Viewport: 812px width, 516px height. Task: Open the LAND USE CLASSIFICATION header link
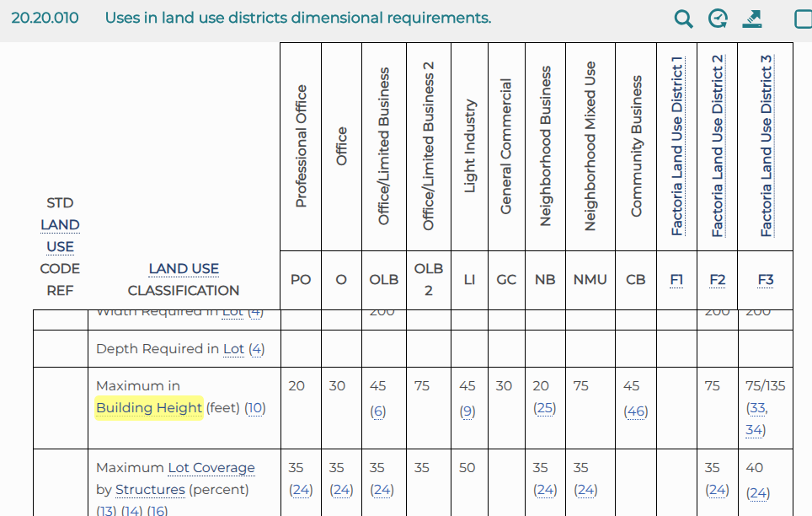pyautogui.click(x=184, y=269)
